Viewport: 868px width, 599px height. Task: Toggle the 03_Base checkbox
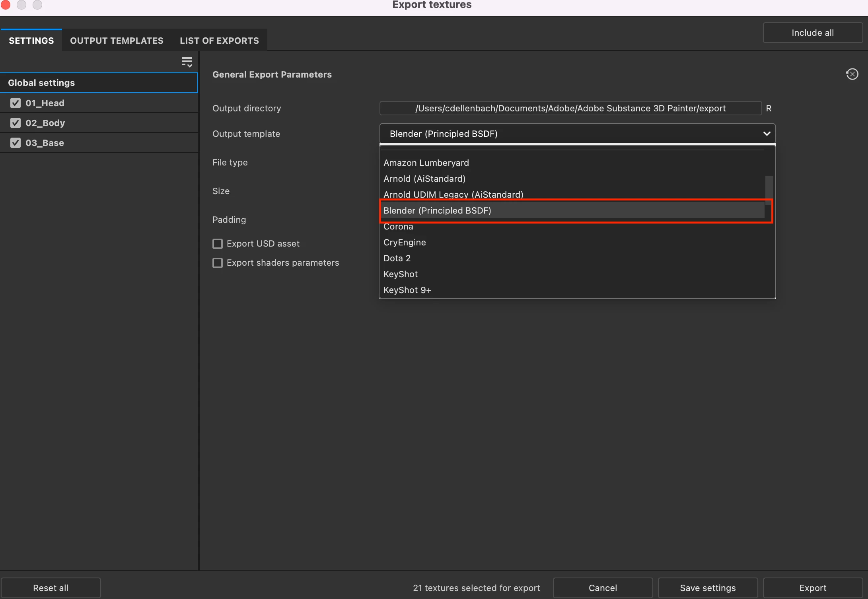coord(16,143)
